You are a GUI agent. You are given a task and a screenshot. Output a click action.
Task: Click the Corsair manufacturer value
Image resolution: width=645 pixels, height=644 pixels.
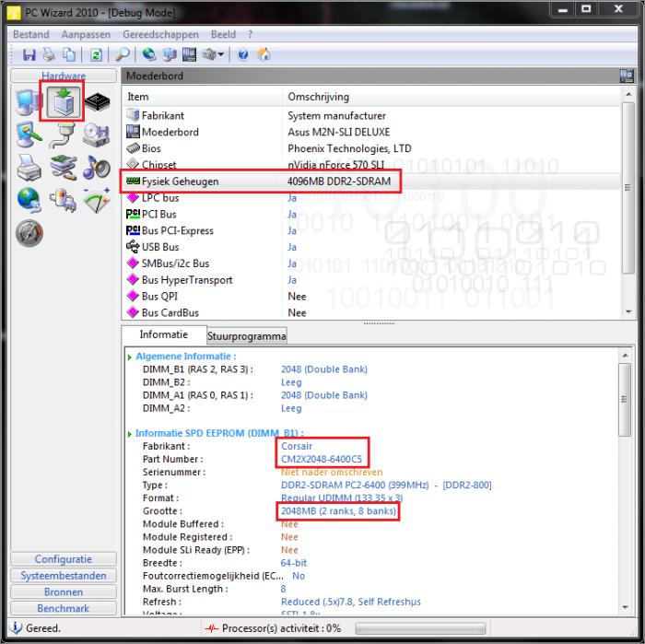297,446
